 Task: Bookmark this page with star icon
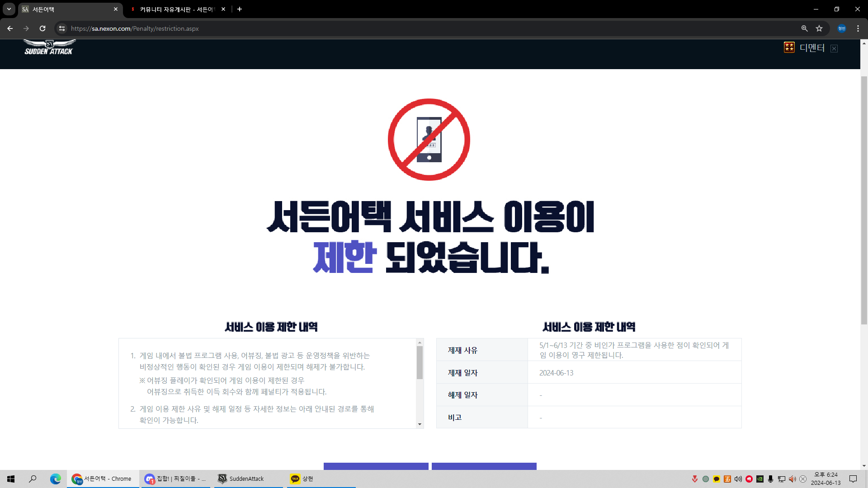pyautogui.click(x=819, y=28)
